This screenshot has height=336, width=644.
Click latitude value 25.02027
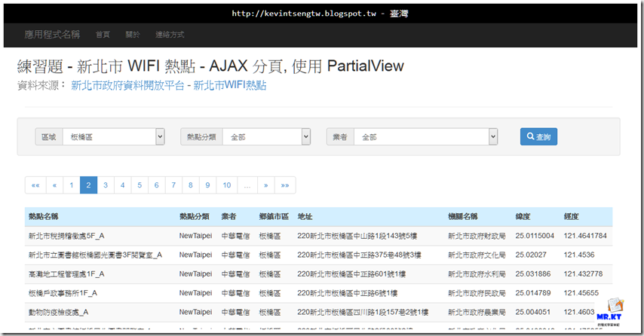click(531, 255)
